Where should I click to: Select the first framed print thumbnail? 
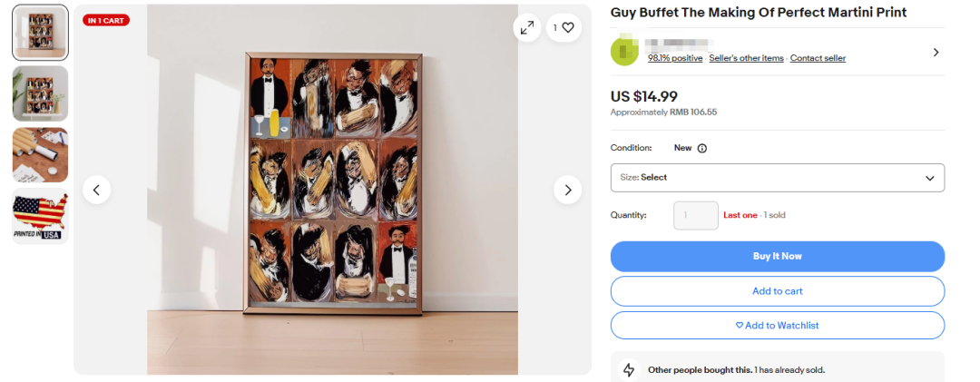point(40,33)
